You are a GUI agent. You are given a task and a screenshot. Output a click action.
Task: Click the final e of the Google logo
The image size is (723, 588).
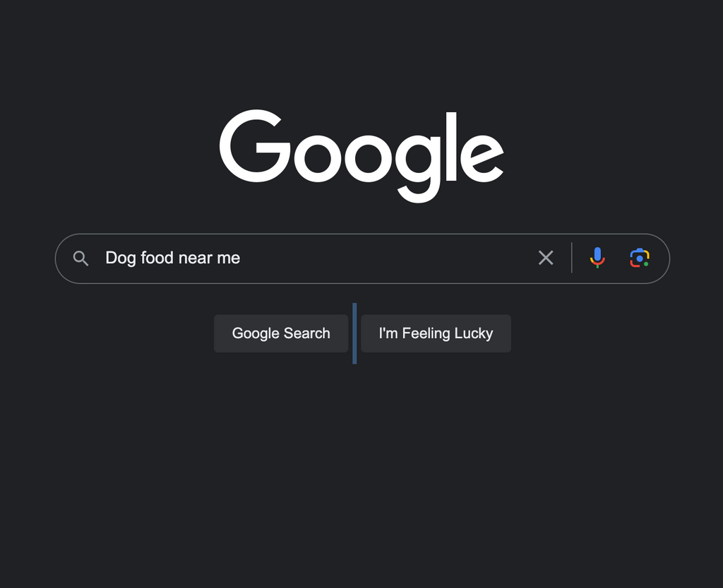click(x=482, y=157)
